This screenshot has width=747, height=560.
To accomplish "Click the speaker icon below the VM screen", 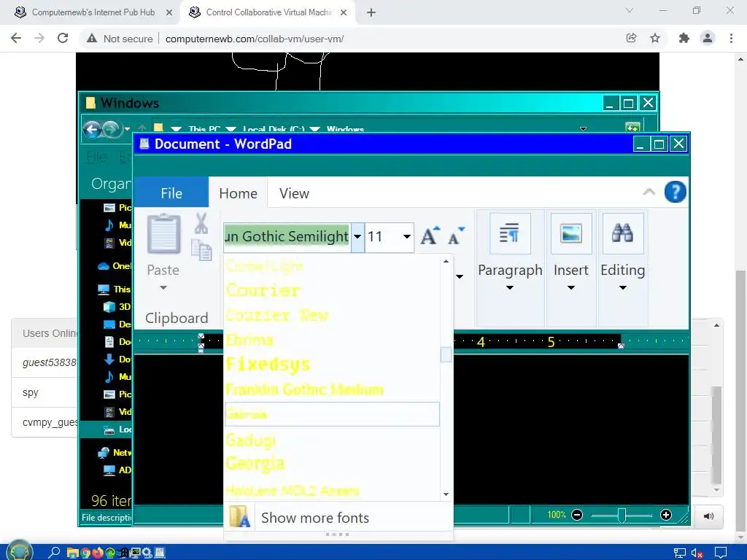I will coord(708,516).
